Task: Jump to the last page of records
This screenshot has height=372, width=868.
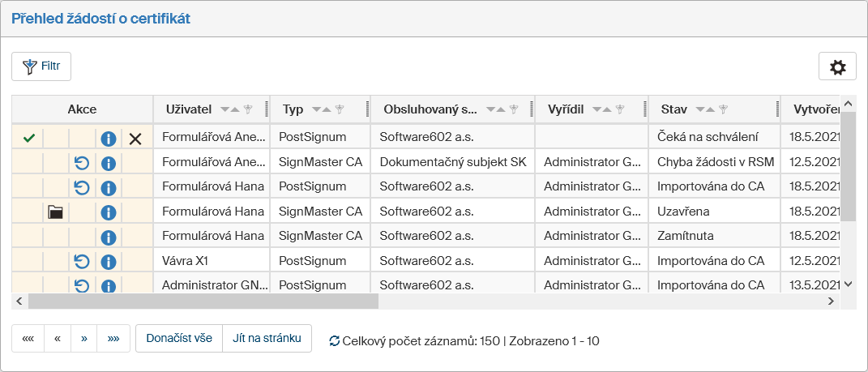Action: (x=113, y=339)
